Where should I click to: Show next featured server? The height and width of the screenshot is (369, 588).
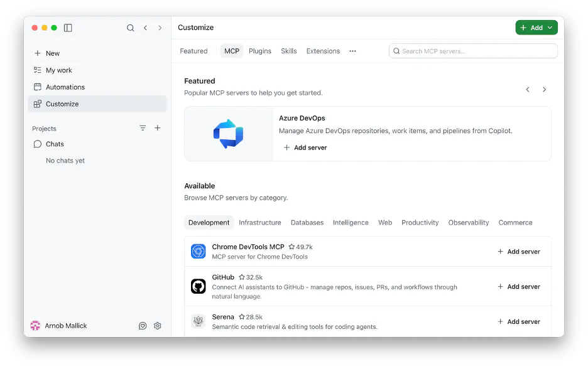pos(544,90)
